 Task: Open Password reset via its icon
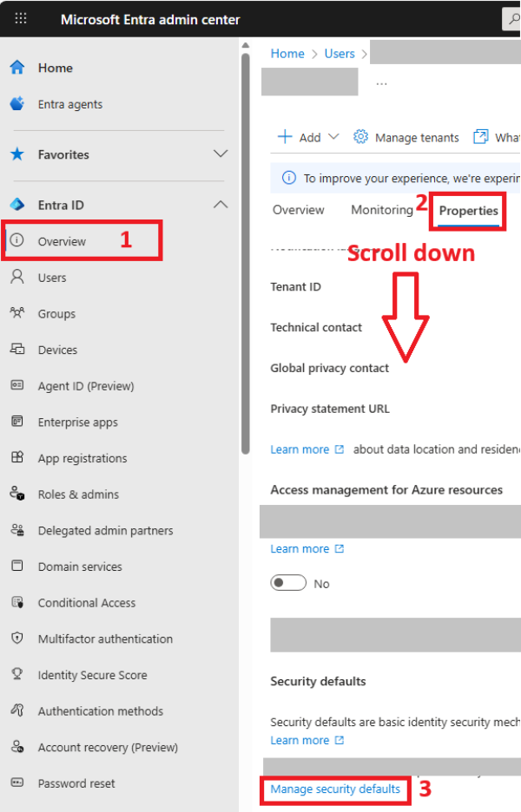pos(17,783)
